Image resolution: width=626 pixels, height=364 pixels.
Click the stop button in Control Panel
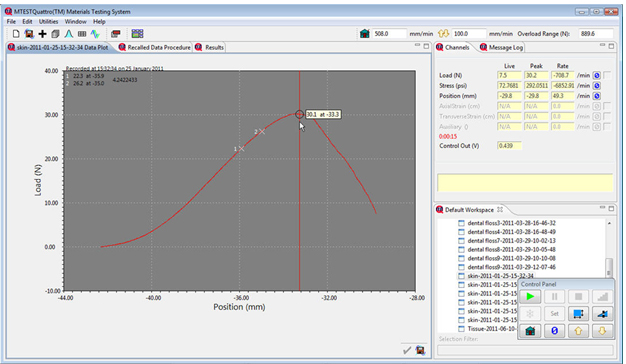[x=578, y=297]
